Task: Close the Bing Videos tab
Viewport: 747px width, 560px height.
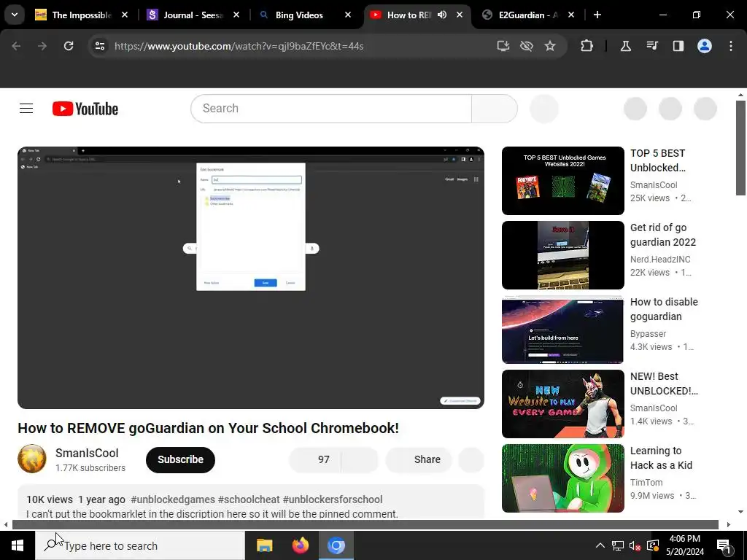Action: [348, 15]
